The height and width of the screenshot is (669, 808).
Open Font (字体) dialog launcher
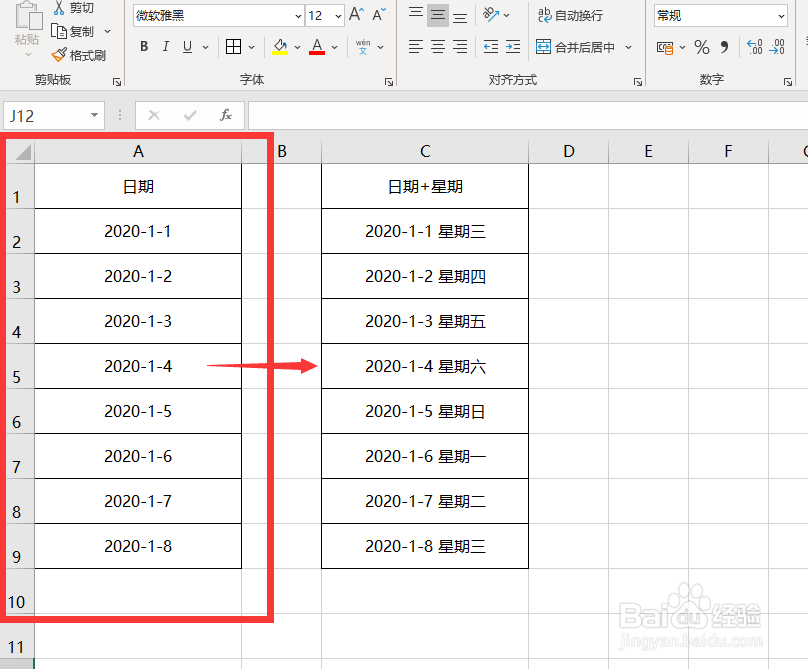click(x=389, y=82)
